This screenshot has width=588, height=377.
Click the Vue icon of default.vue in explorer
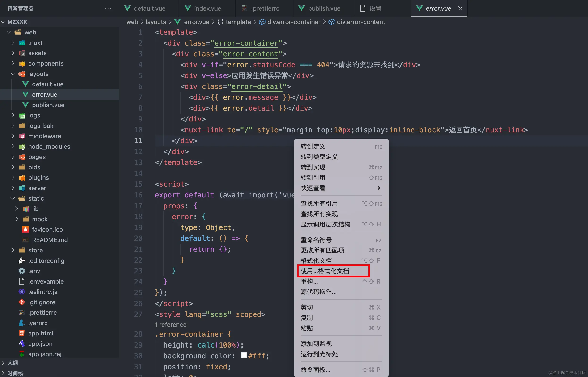[25, 84]
